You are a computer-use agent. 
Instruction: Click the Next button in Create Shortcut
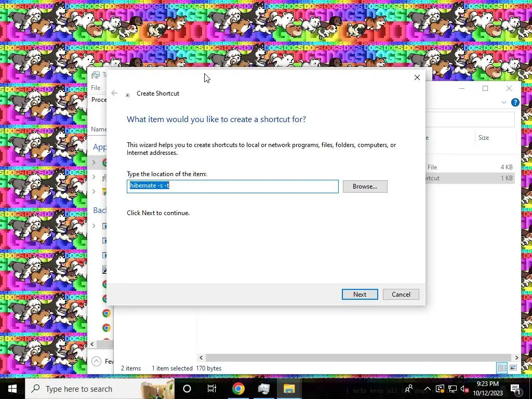click(x=360, y=294)
